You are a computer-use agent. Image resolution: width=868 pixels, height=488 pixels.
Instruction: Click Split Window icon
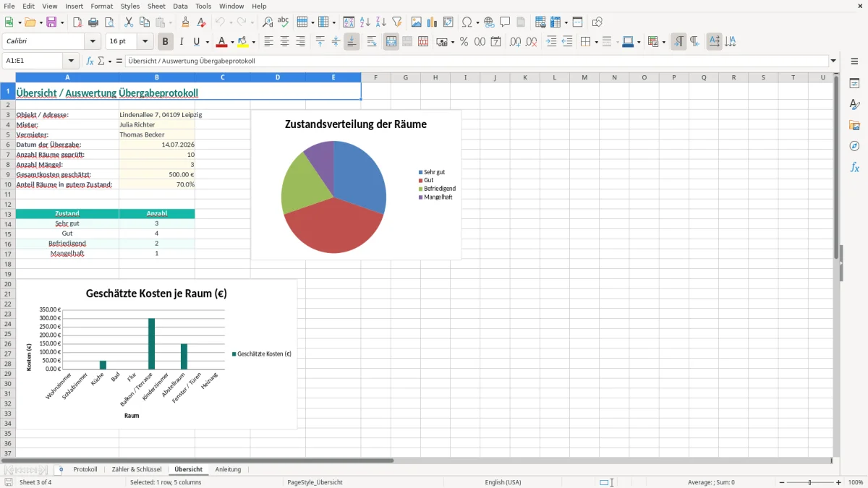577,22
